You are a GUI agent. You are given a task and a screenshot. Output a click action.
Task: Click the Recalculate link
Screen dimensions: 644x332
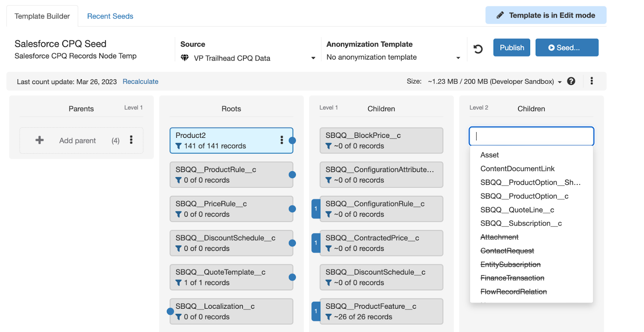click(x=140, y=82)
